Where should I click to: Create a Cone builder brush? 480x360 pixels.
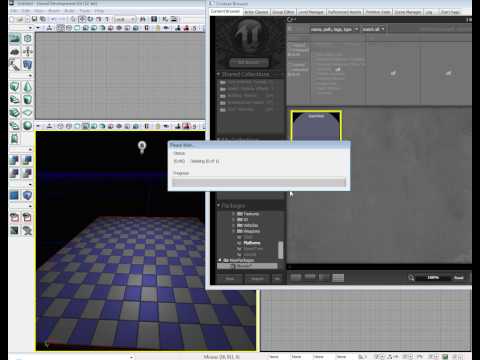pyautogui.click(x=28, y=87)
